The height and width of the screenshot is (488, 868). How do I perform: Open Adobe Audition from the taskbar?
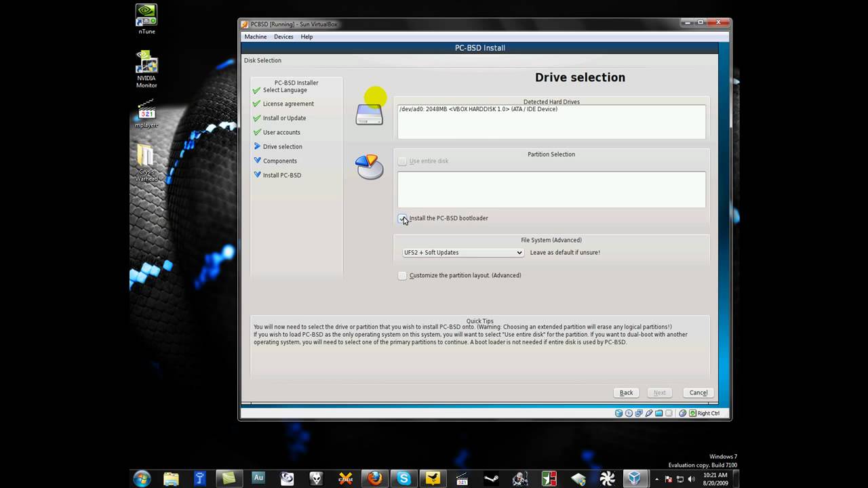coord(258,479)
